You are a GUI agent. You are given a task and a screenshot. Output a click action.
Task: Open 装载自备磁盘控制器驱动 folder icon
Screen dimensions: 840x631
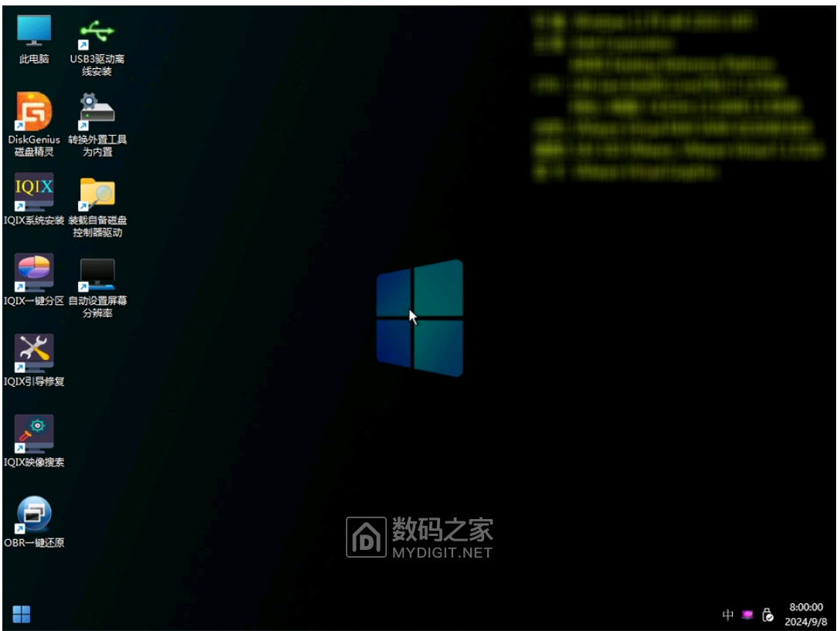coord(97,193)
